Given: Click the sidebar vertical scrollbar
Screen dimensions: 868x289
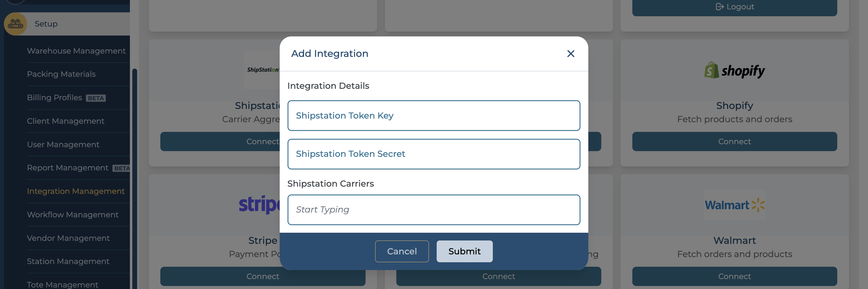Looking at the screenshot, I should [x=134, y=168].
